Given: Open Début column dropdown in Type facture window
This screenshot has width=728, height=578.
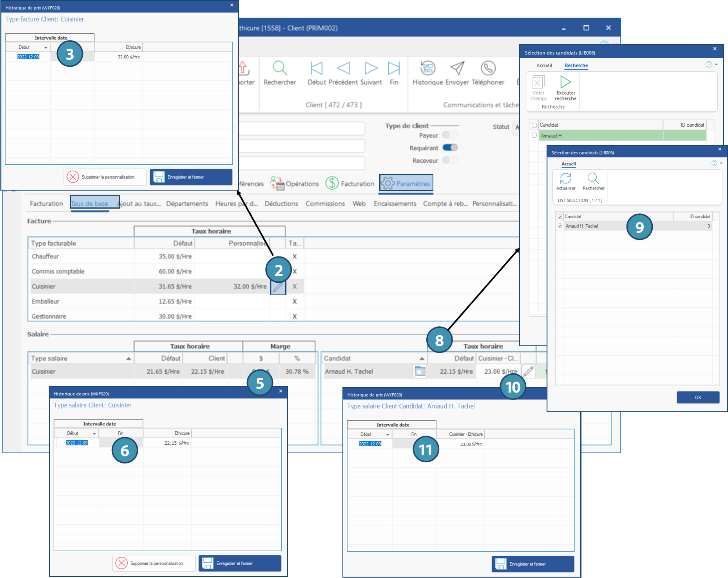Looking at the screenshot, I should pyautogui.click(x=46, y=47).
